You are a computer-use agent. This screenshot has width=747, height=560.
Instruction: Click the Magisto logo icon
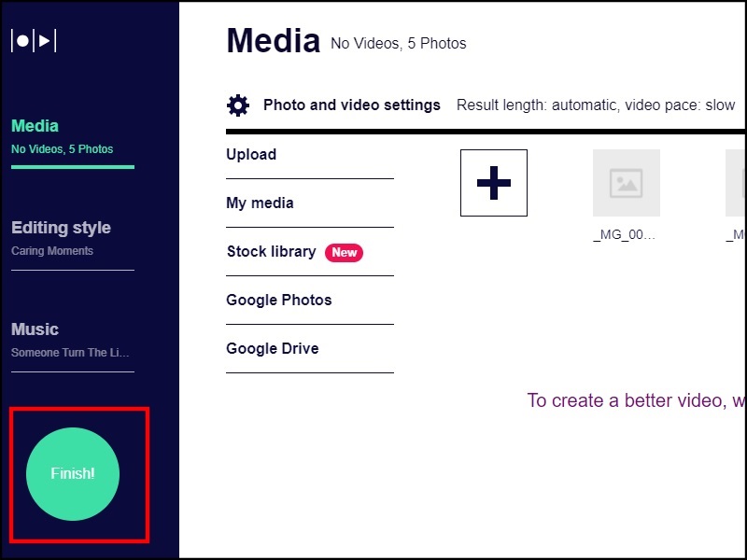[x=34, y=40]
